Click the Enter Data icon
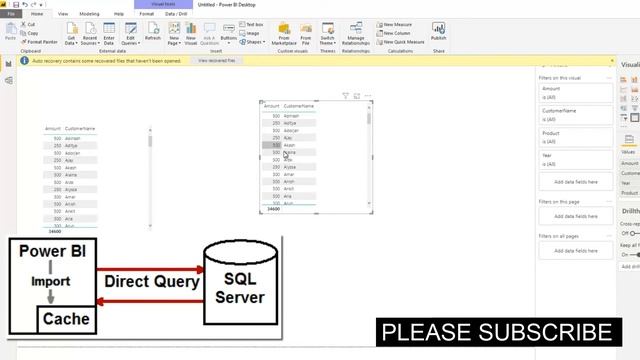640x360 pixels. coord(109,33)
